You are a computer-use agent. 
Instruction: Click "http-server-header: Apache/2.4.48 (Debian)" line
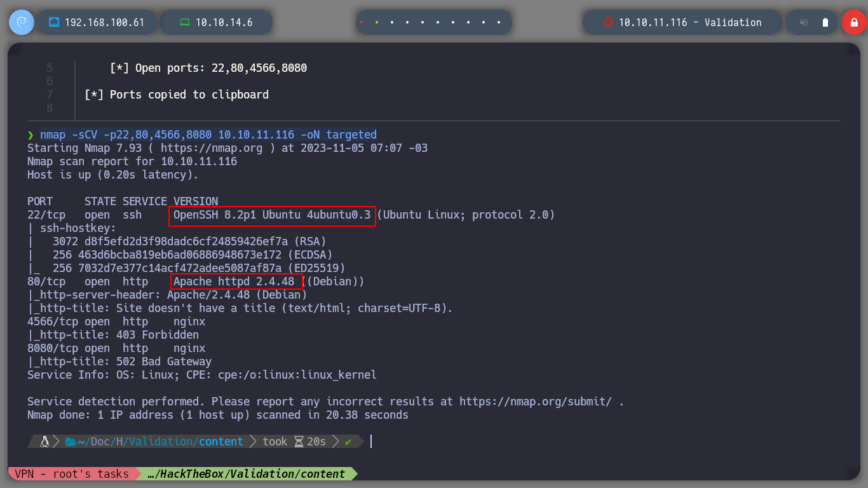tap(167, 295)
